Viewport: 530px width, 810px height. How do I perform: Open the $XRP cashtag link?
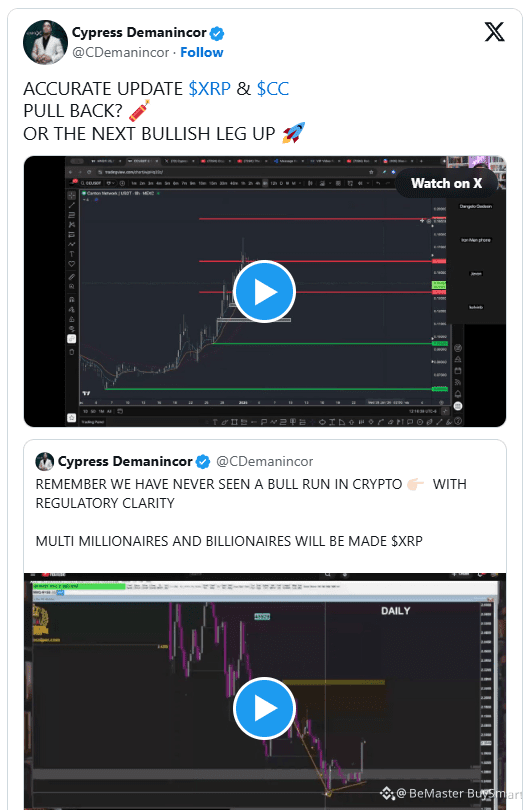pyautogui.click(x=210, y=89)
